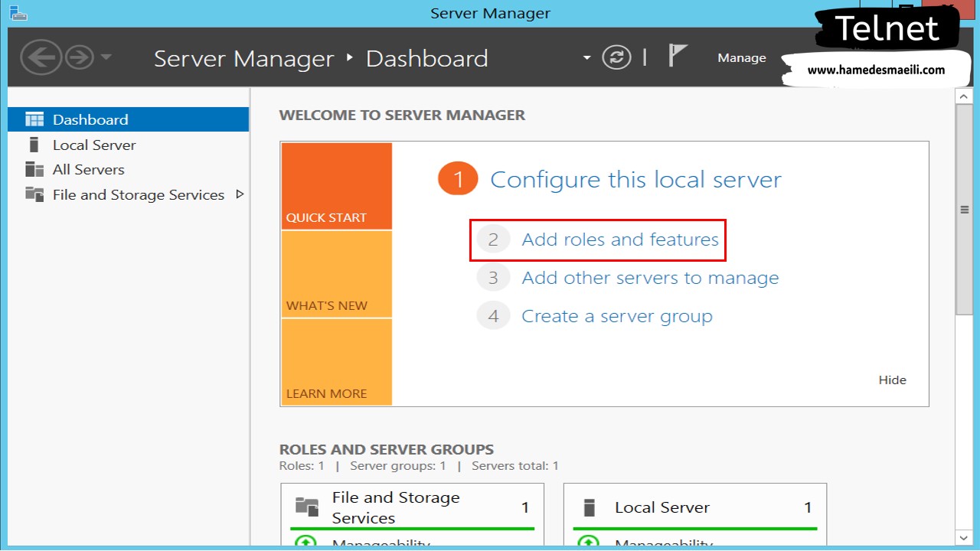Click the step 3 number circle
The image size is (980, 551).
[493, 278]
